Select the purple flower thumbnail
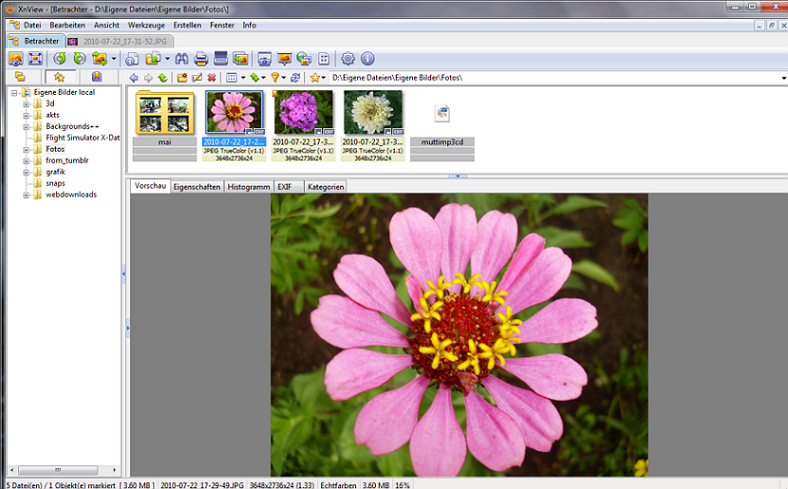The width and height of the screenshot is (788, 489). click(x=303, y=113)
